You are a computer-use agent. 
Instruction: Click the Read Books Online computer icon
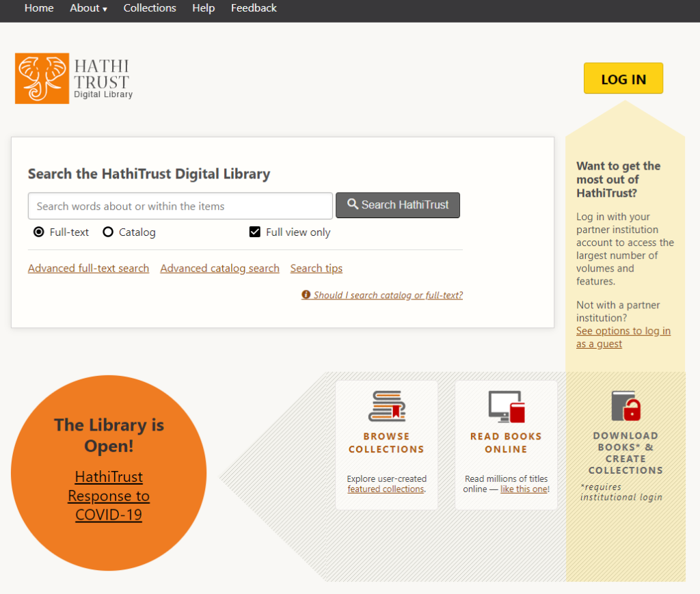click(506, 406)
